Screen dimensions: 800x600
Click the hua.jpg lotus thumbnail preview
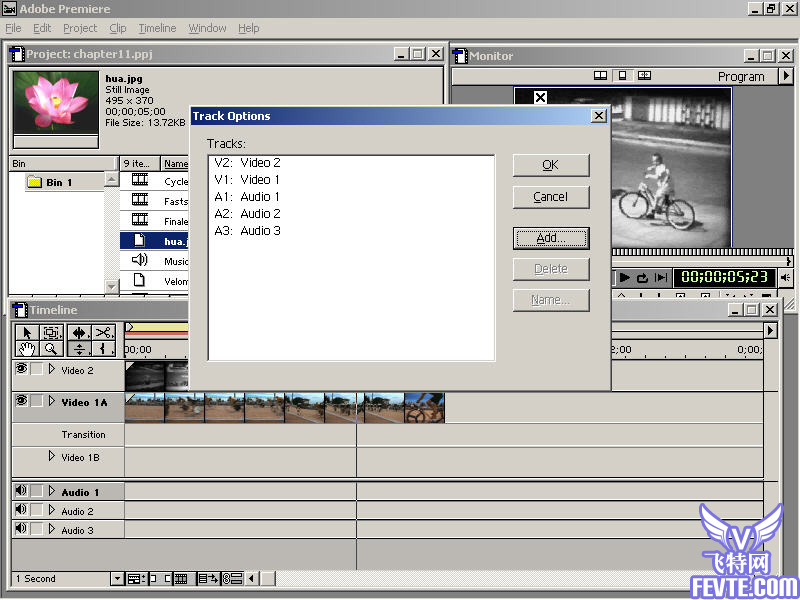[x=56, y=103]
